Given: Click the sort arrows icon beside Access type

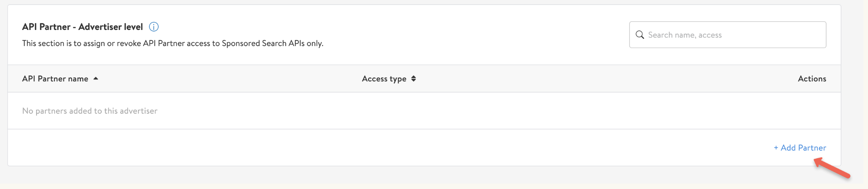Looking at the screenshot, I should [413, 79].
